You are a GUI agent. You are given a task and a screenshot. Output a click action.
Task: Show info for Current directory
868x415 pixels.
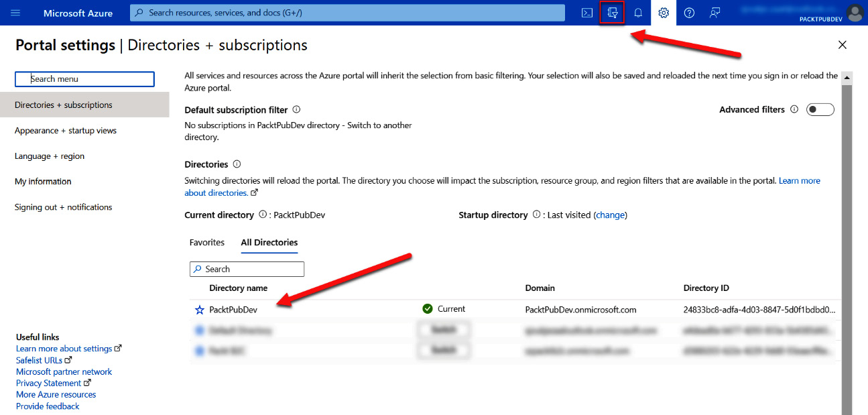click(262, 215)
